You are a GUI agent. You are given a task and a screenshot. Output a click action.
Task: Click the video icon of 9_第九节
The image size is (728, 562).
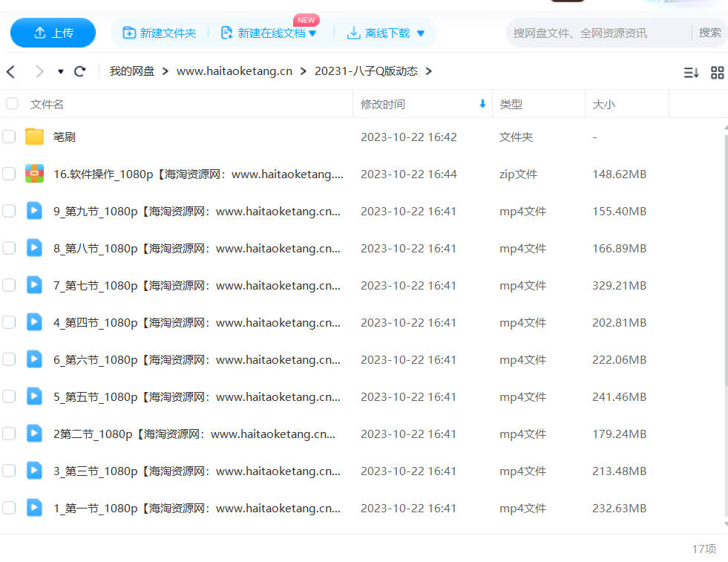34,210
